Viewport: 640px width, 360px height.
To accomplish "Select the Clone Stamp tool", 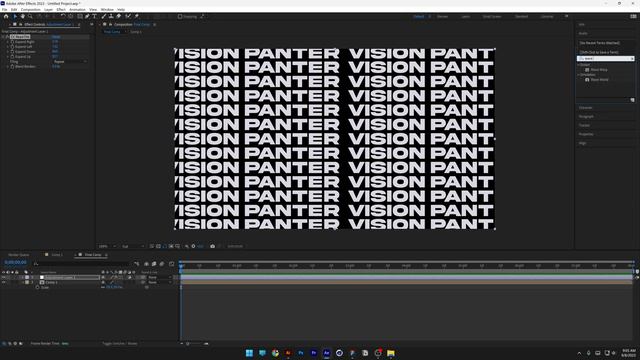I will click(111, 16).
